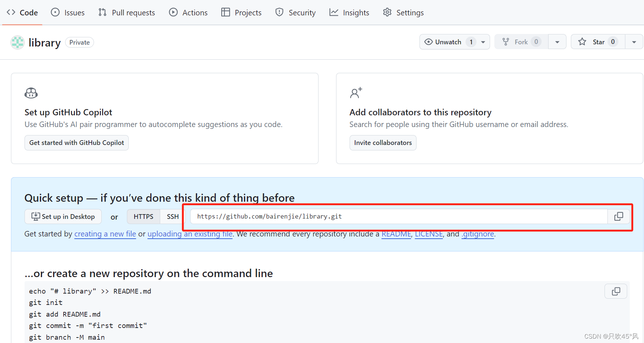
Task: Click the Private visibility badge
Action: pos(79,42)
